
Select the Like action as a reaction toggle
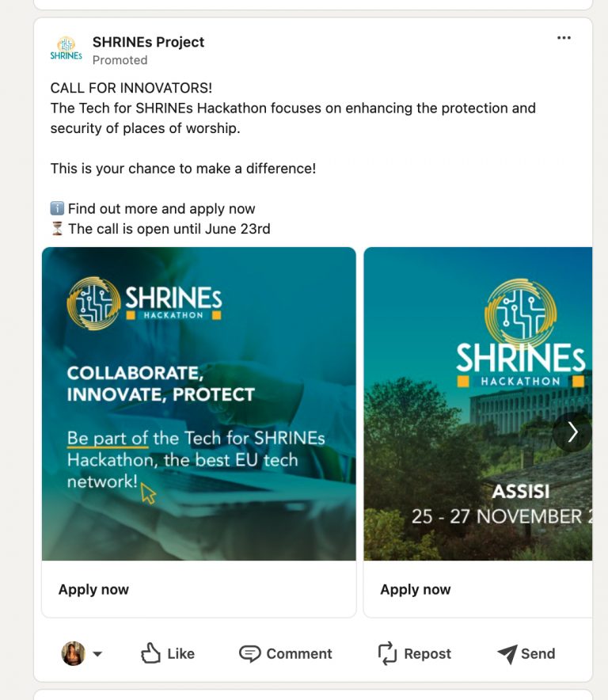(x=168, y=653)
